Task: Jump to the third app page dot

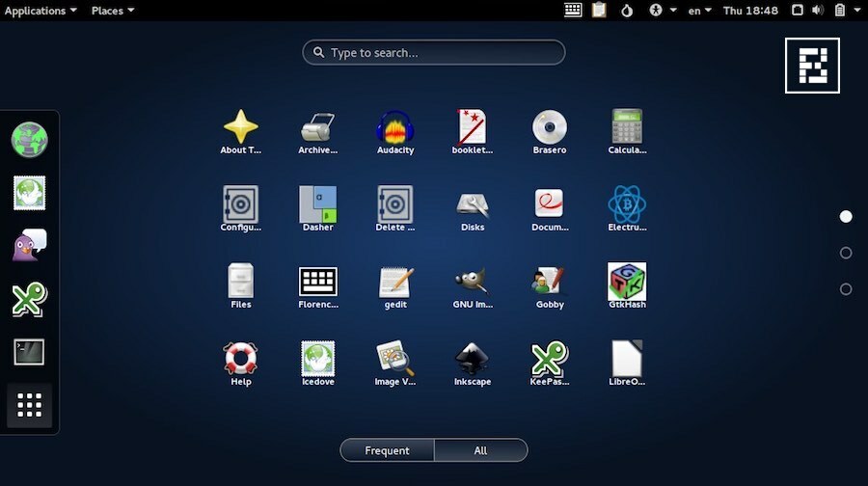Action: tap(846, 289)
